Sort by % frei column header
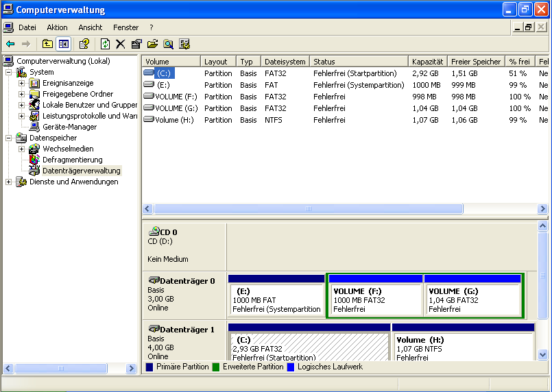This screenshot has height=392, width=552. pos(520,62)
